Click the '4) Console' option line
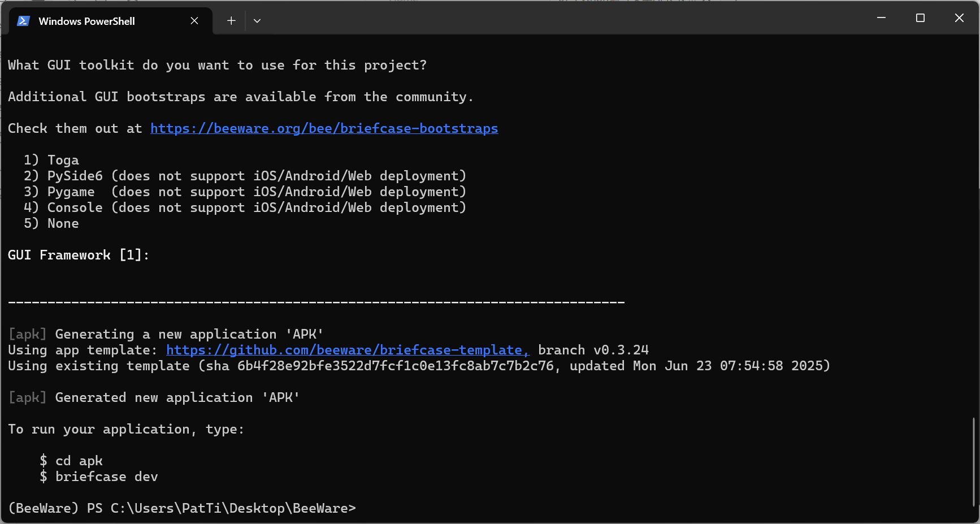980x524 pixels. click(245, 207)
